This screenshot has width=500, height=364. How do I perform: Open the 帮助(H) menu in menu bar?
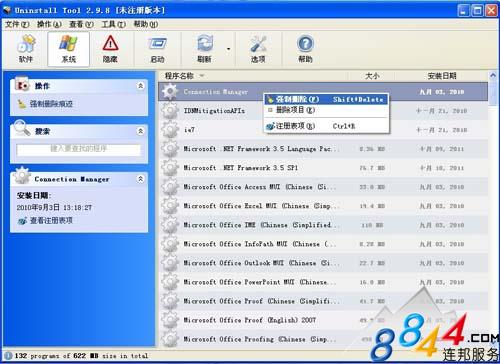click(x=146, y=24)
